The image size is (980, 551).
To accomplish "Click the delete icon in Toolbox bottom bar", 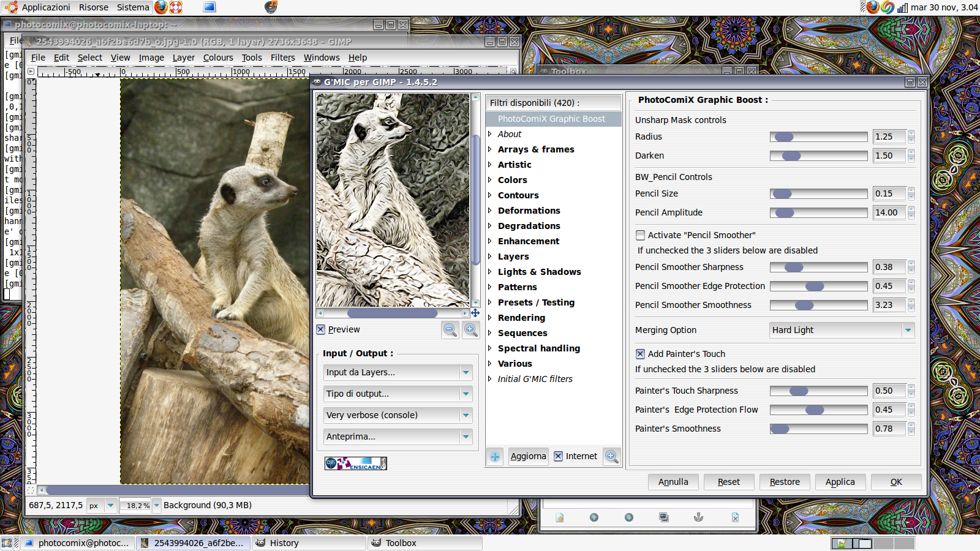I will click(x=735, y=517).
